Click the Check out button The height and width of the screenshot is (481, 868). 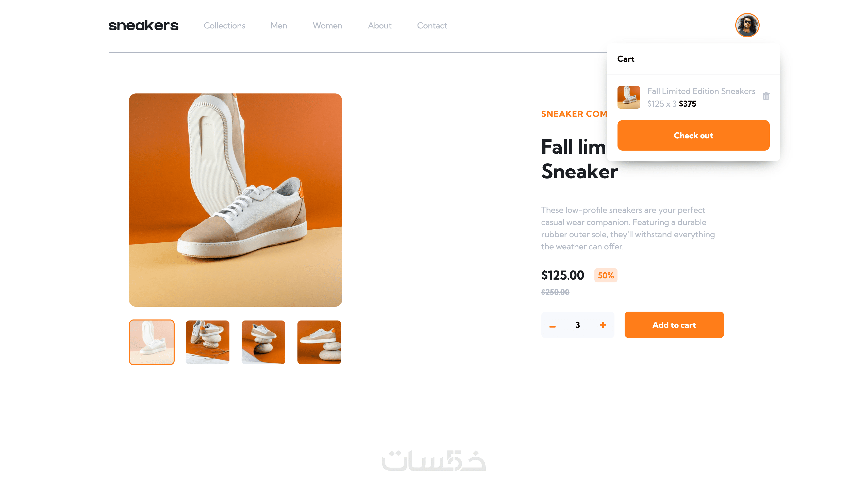click(x=693, y=135)
